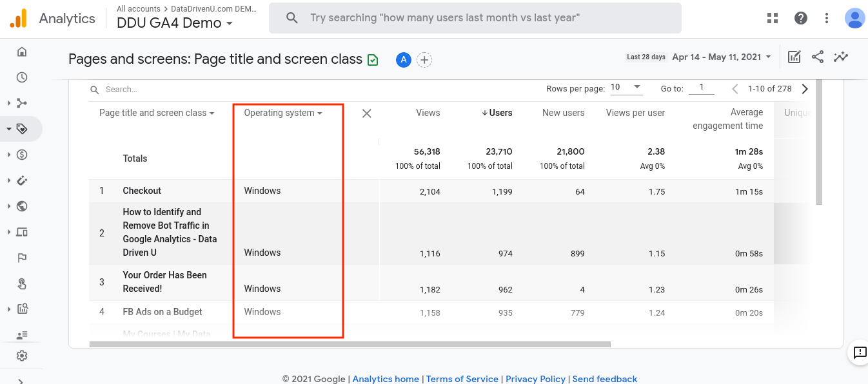Open the green report status check icon
Screen dimensions: 868x384
373,60
